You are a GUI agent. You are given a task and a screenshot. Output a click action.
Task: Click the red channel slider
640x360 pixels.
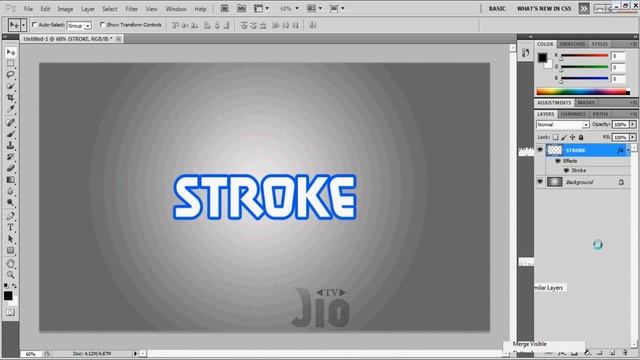584,56
